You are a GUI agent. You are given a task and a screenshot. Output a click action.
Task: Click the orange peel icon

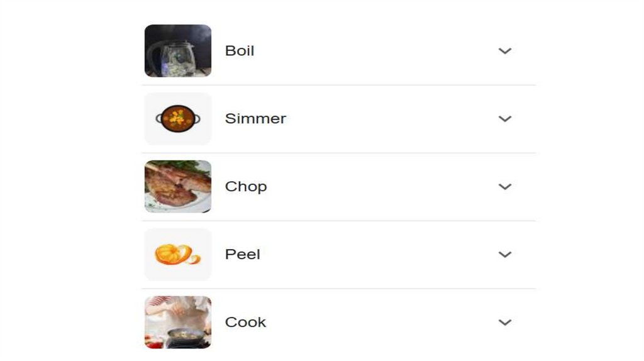(178, 254)
